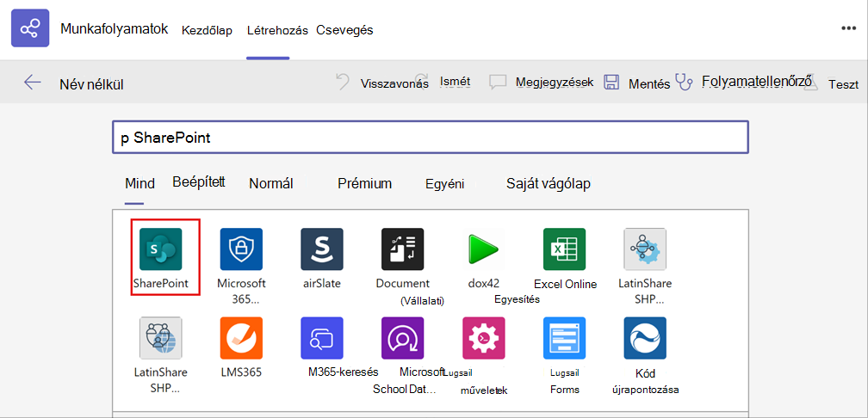This screenshot has width=868, height=418.
Task: Go back using the left arrow
Action: coord(32,83)
